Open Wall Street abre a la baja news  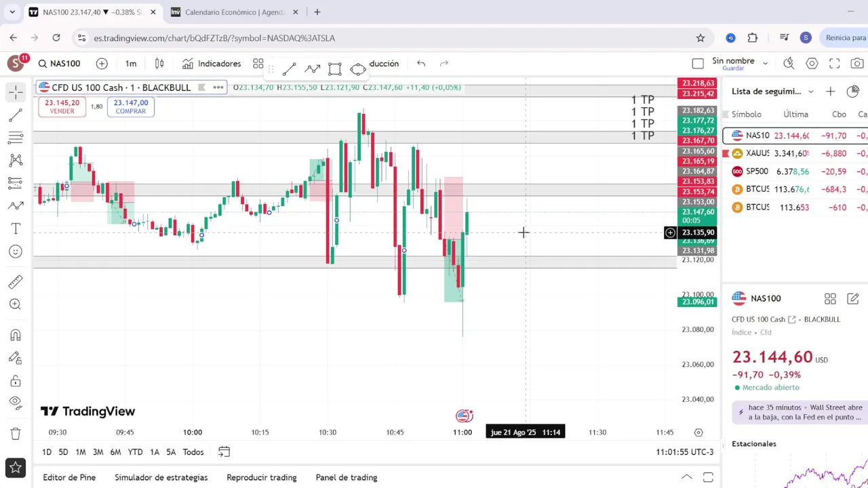coord(800,412)
